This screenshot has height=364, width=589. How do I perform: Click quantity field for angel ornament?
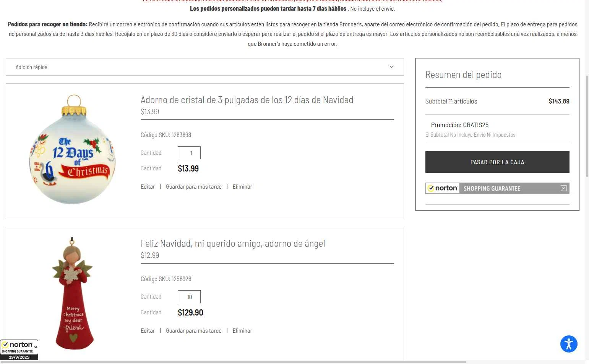[189, 297]
